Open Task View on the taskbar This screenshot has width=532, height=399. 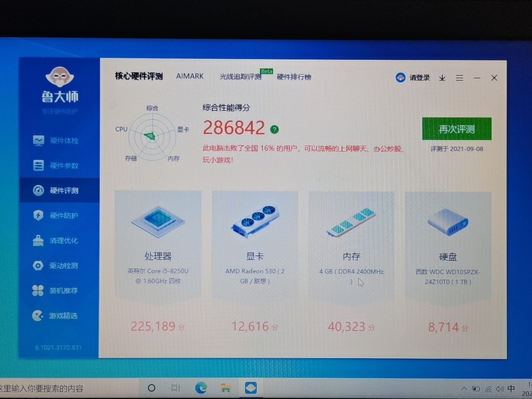click(175, 388)
